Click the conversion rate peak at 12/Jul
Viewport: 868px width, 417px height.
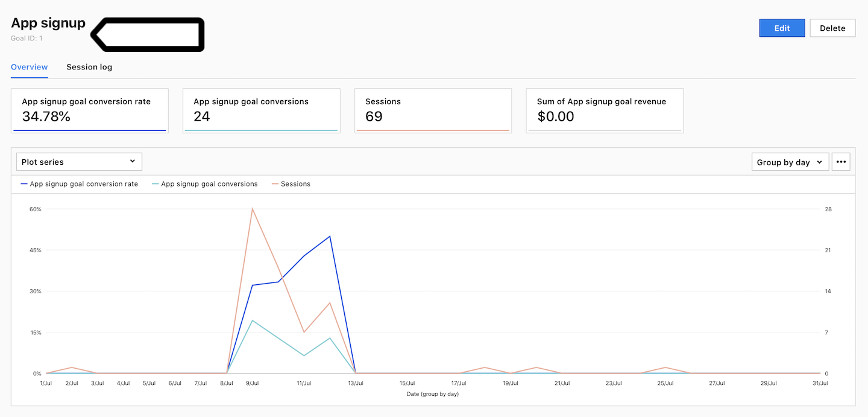(x=330, y=236)
